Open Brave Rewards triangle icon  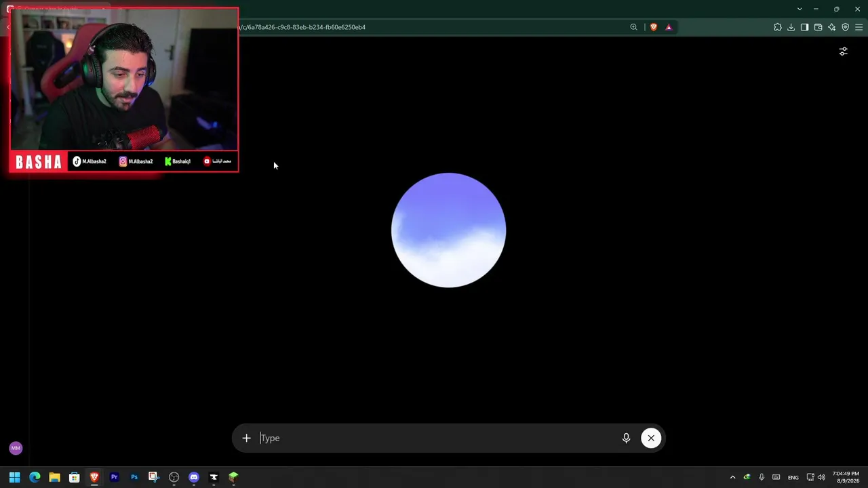(x=669, y=27)
